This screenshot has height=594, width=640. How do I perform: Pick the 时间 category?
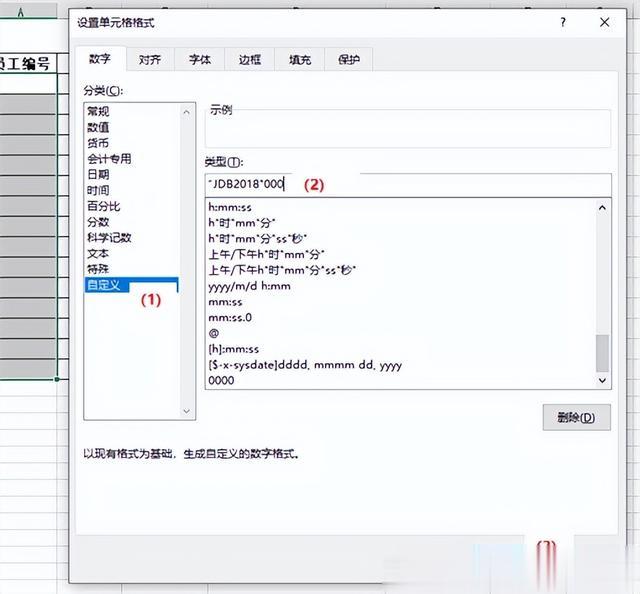(x=98, y=190)
